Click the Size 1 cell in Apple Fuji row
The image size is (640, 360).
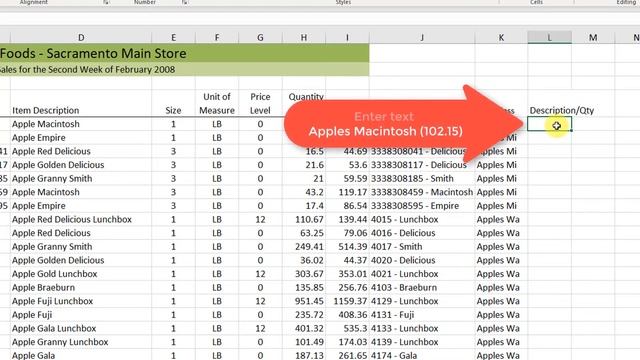pyautogui.click(x=173, y=315)
